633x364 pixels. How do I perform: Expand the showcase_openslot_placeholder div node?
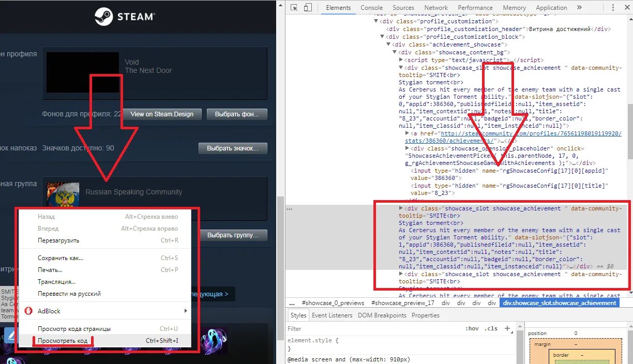pos(407,148)
